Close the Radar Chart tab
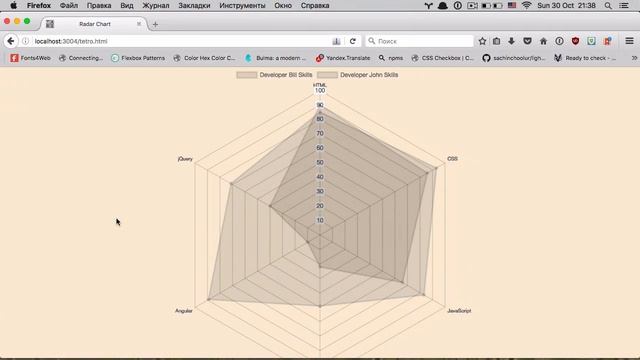 click(139, 24)
